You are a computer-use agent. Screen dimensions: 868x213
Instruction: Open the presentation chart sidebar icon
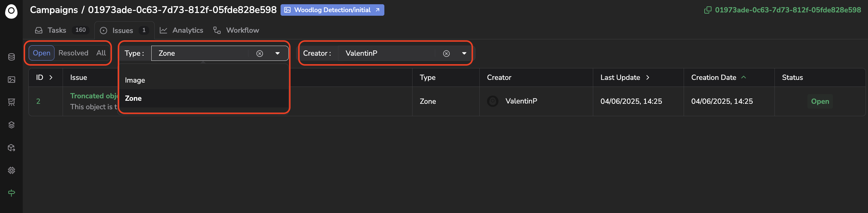(x=11, y=102)
